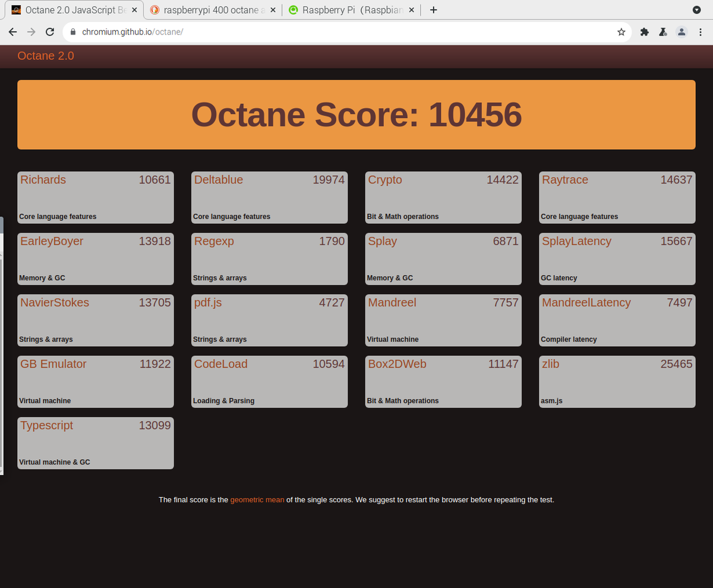Click the Octane tab favicon

coord(17,10)
